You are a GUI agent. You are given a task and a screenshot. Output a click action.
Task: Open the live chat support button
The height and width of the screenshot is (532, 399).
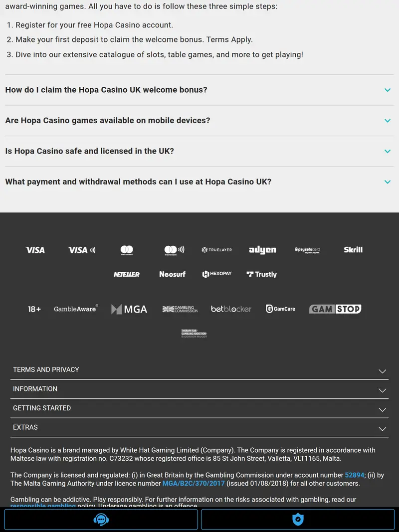pyautogui.click(x=100, y=520)
